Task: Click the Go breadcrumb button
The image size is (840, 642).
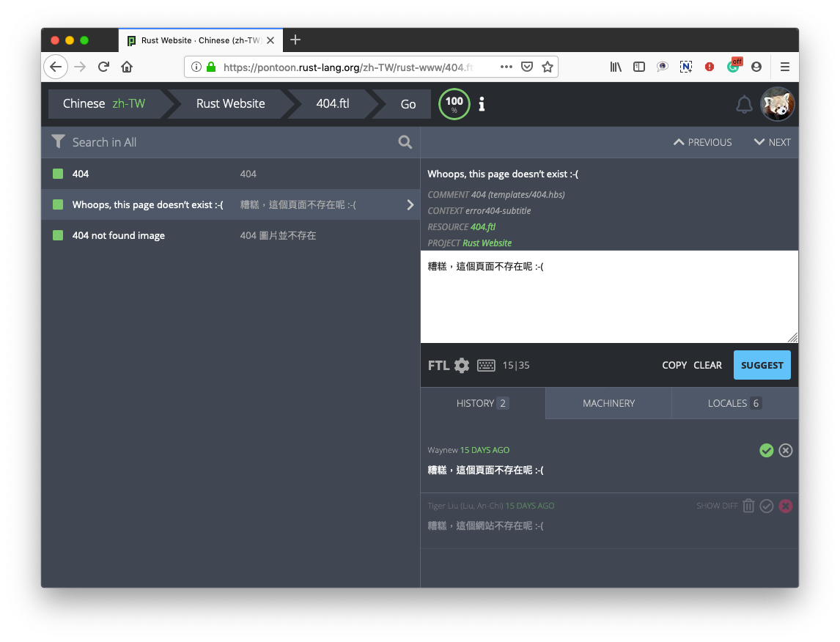Action: [408, 104]
